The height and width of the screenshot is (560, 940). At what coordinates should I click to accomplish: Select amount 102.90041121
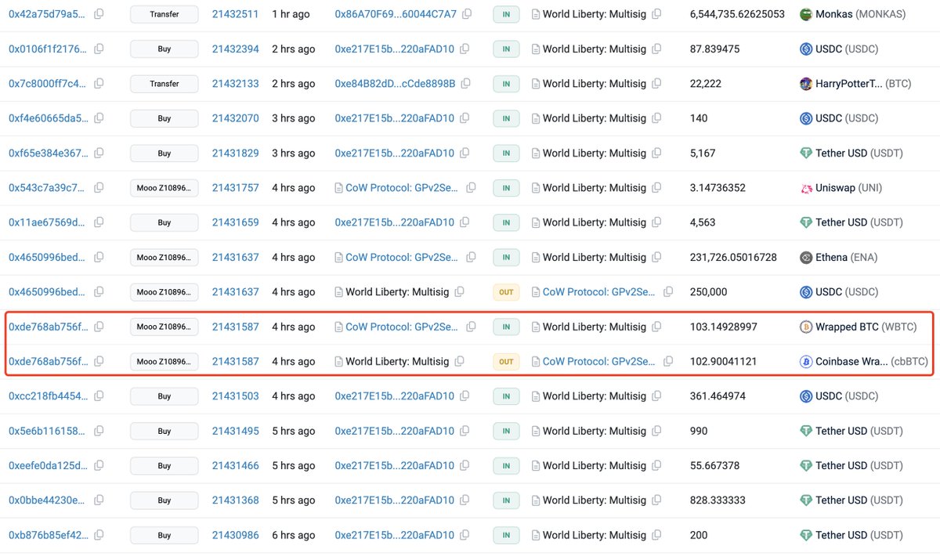724,361
